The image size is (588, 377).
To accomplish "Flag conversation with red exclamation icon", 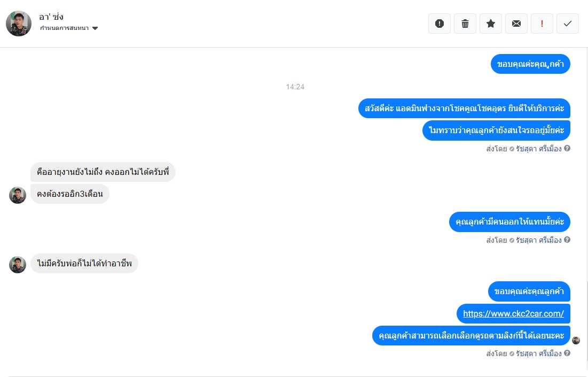I will point(542,24).
